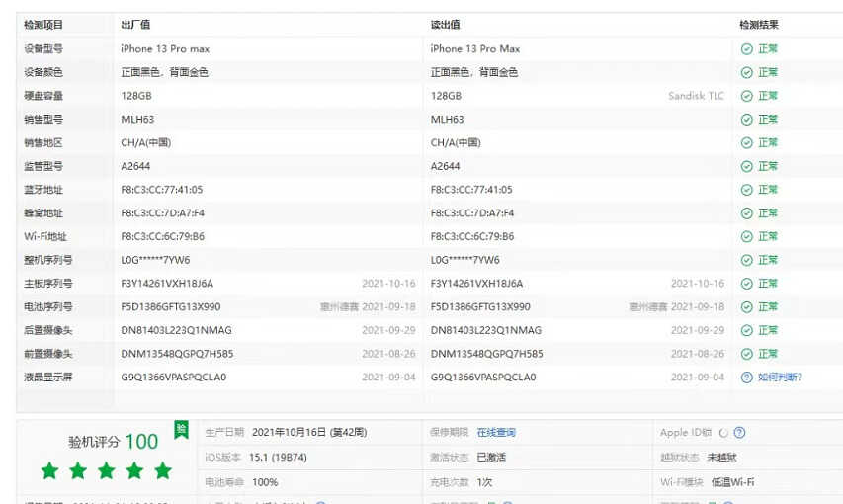Click the 液晶显示屏 row label
The image size is (843, 504).
48,378
